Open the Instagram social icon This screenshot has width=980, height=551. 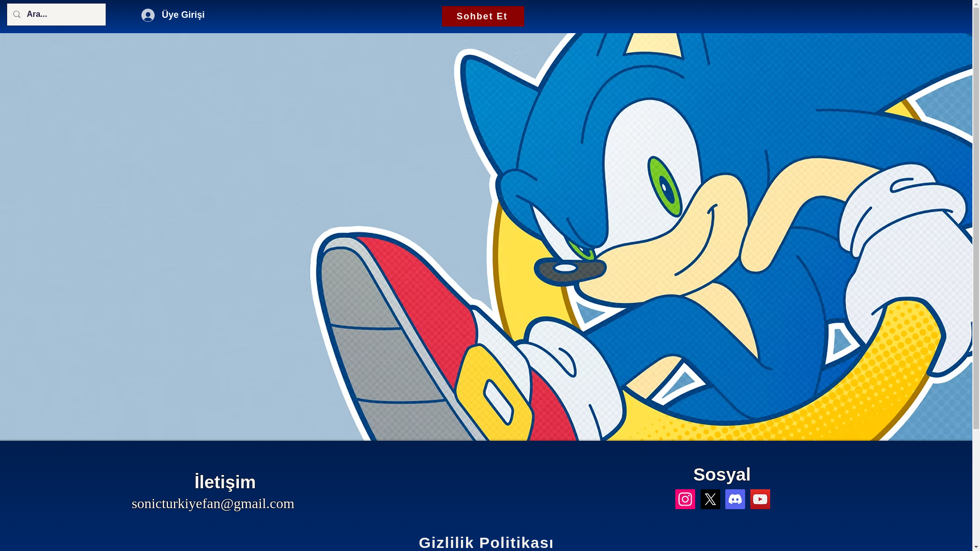coord(685,499)
